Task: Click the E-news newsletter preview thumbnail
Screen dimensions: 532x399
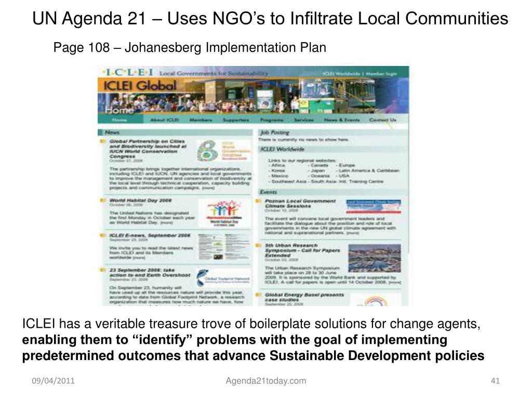Action: (224, 247)
